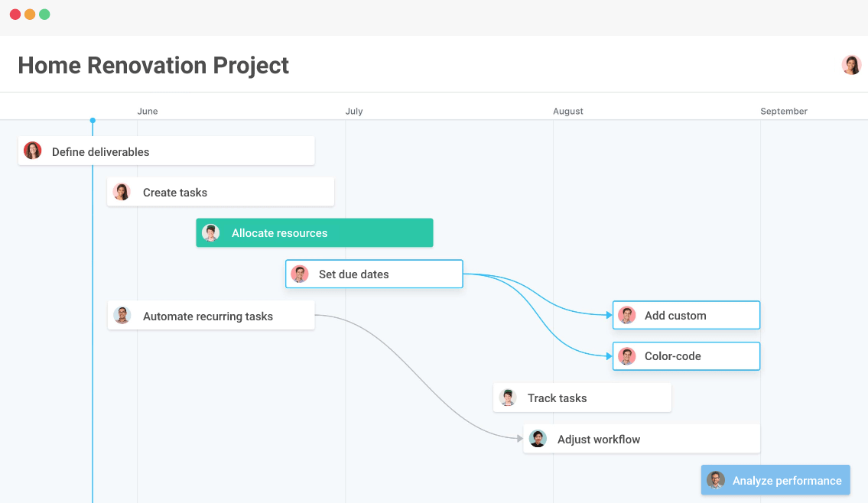868x503 pixels.
Task: Click the August month header
Action: [568, 112]
